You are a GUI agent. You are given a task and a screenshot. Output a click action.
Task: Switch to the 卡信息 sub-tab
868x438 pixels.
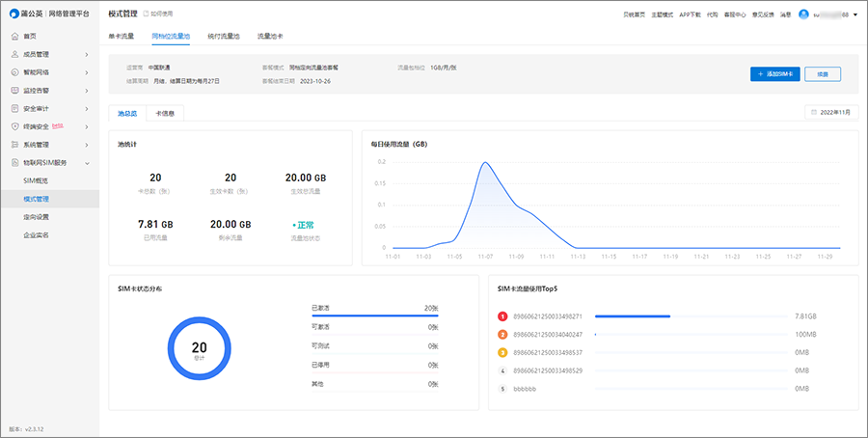tap(165, 114)
